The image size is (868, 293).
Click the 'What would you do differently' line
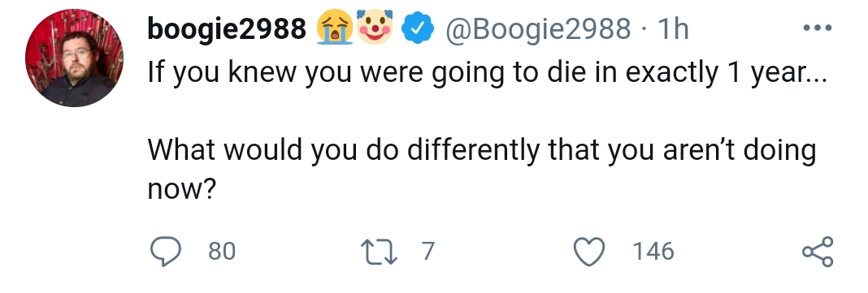point(482,150)
